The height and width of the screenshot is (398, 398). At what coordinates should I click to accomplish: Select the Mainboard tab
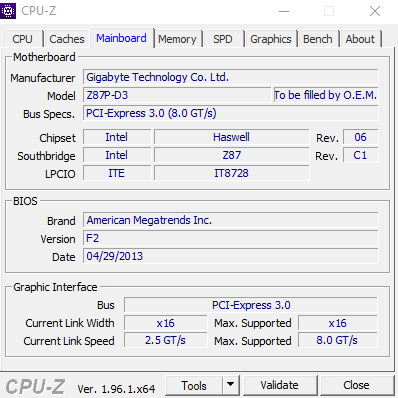click(121, 38)
